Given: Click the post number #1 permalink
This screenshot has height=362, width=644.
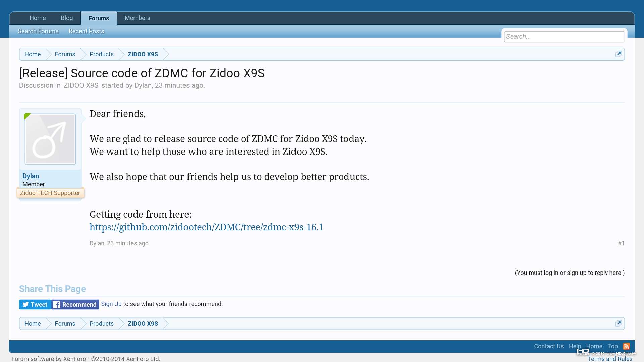Looking at the screenshot, I should click(621, 243).
